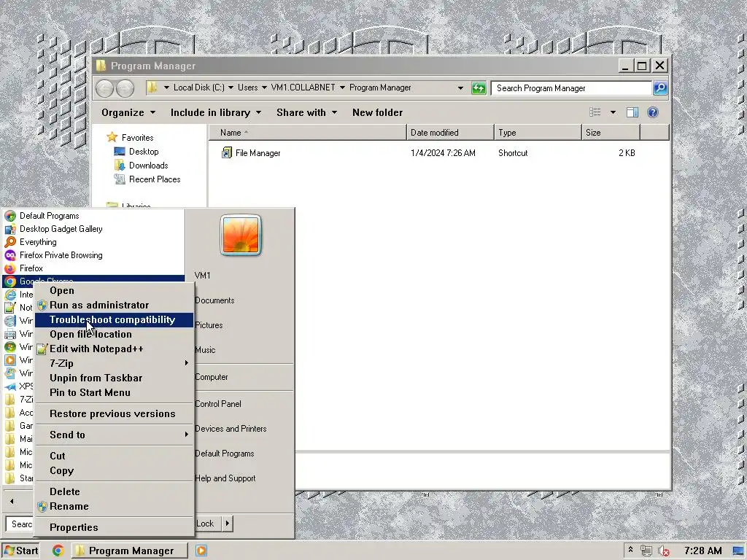This screenshot has height=560, width=747.
Task: Sort by the Name column header
Action: pos(308,133)
